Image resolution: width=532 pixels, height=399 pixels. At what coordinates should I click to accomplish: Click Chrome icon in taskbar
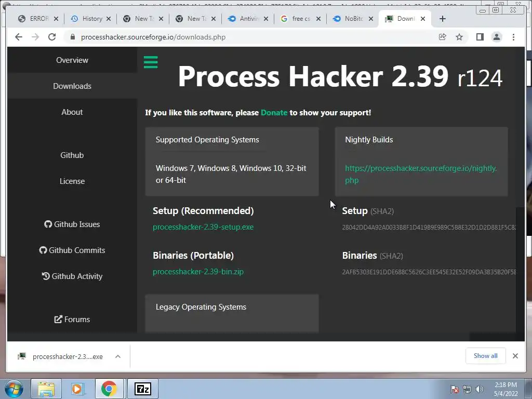pos(109,389)
